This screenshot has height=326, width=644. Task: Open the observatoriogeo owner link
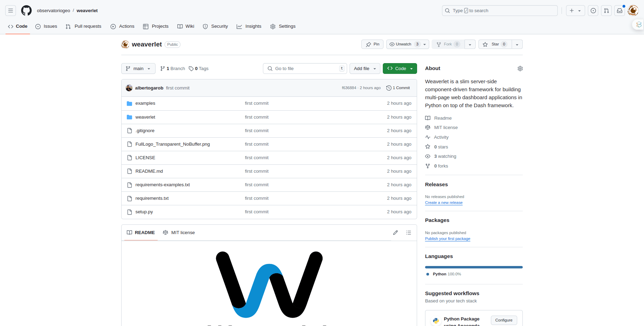point(53,11)
